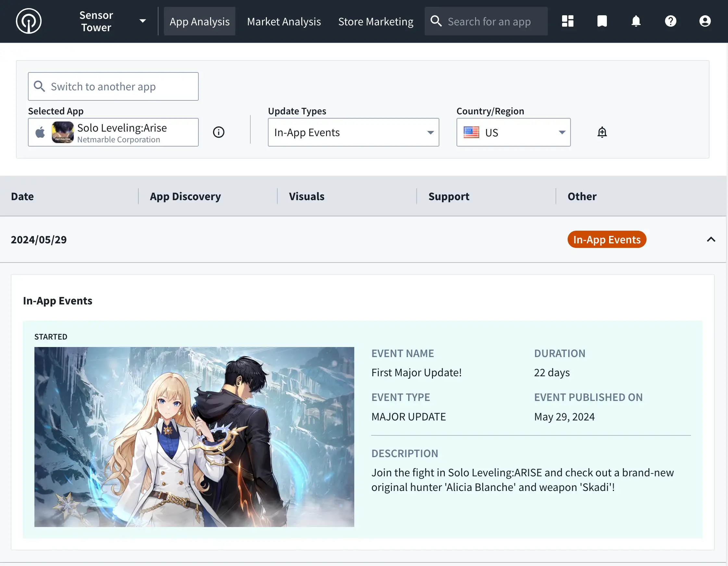The image size is (728, 566).
Task: Click the Visuals column header
Action: point(307,196)
